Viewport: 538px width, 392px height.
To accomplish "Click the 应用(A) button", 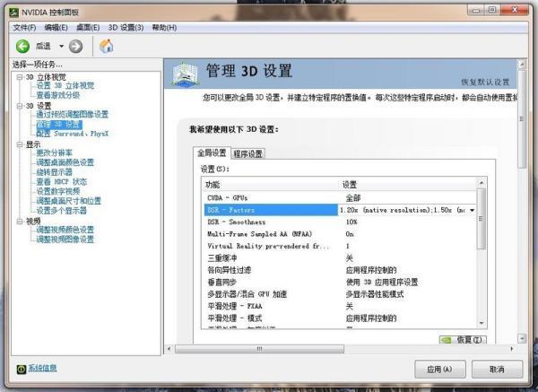I will (x=440, y=370).
